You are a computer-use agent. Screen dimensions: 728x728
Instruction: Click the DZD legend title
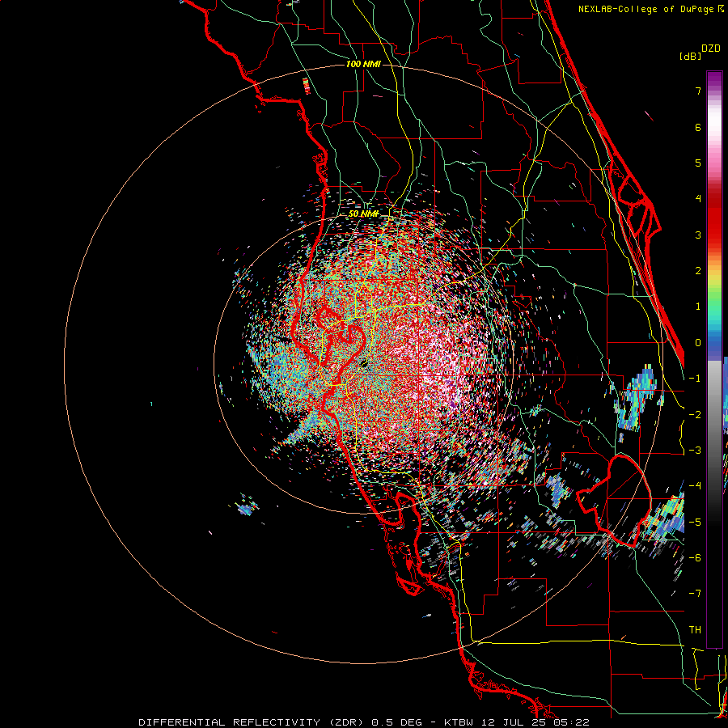click(711, 49)
